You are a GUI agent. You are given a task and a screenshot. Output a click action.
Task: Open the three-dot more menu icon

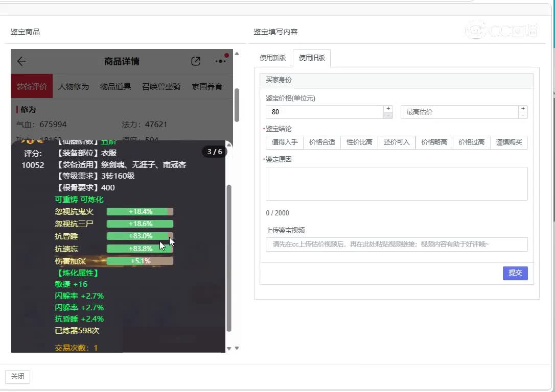[x=220, y=61]
